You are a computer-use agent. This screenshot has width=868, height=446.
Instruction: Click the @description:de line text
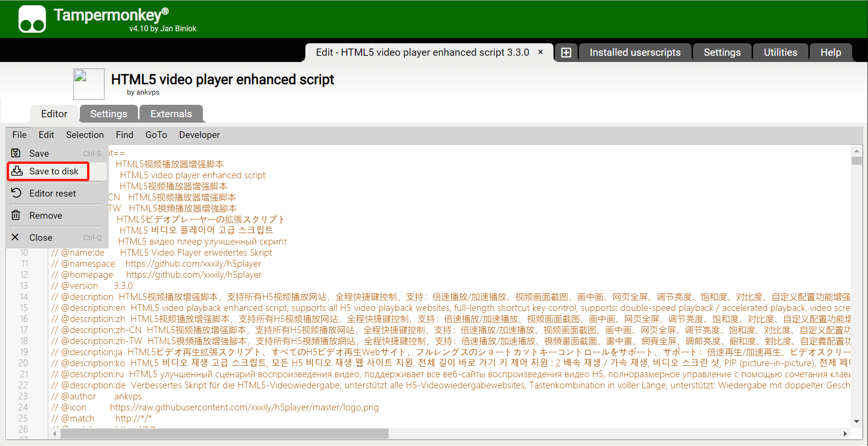pos(451,385)
